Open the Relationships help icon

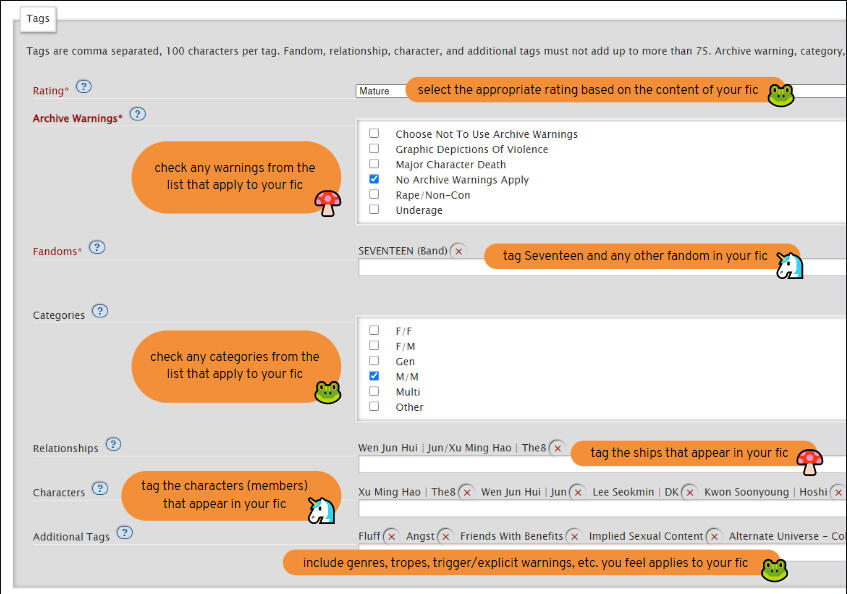coord(114,445)
